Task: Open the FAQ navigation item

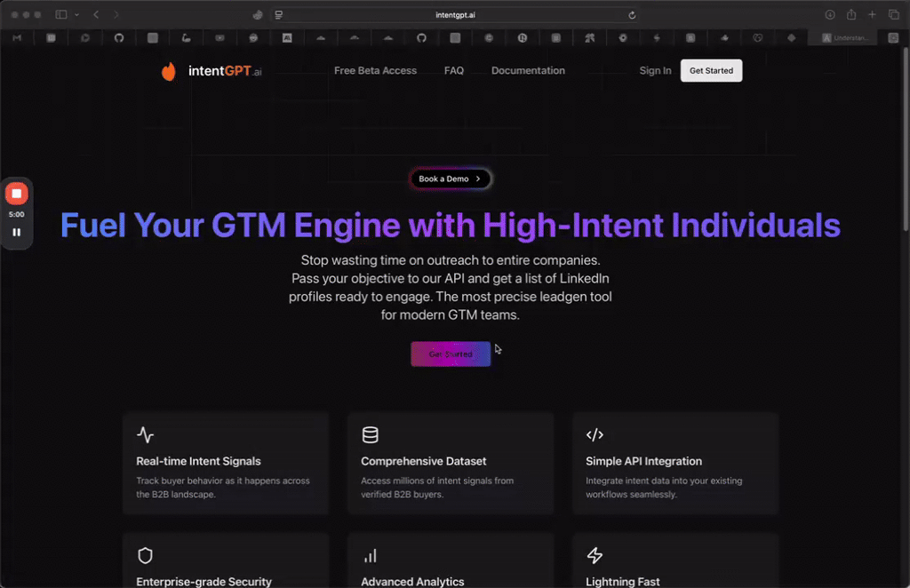Action: [x=454, y=71]
